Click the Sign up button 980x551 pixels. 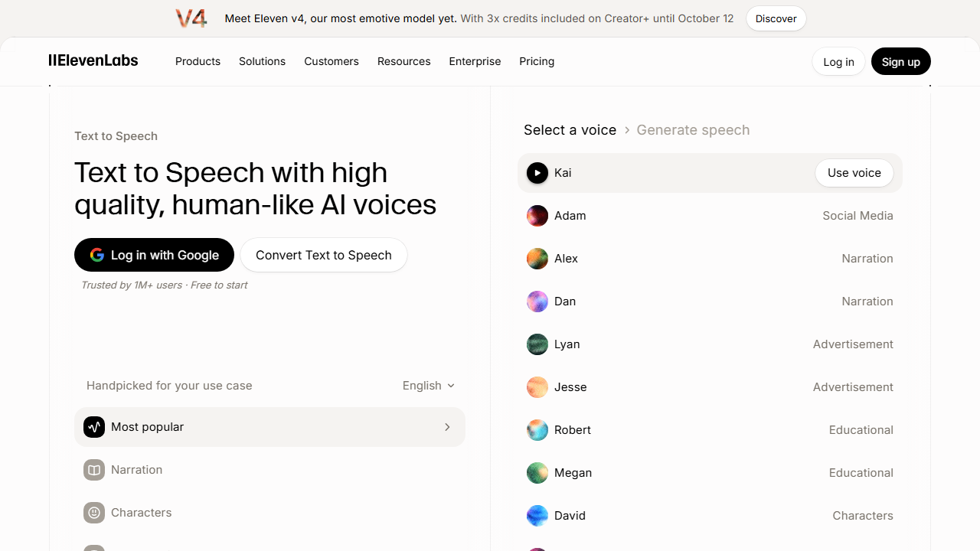tap(900, 62)
